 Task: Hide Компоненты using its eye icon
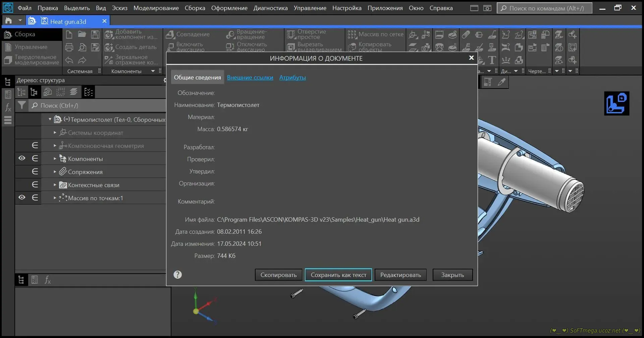pos(22,158)
